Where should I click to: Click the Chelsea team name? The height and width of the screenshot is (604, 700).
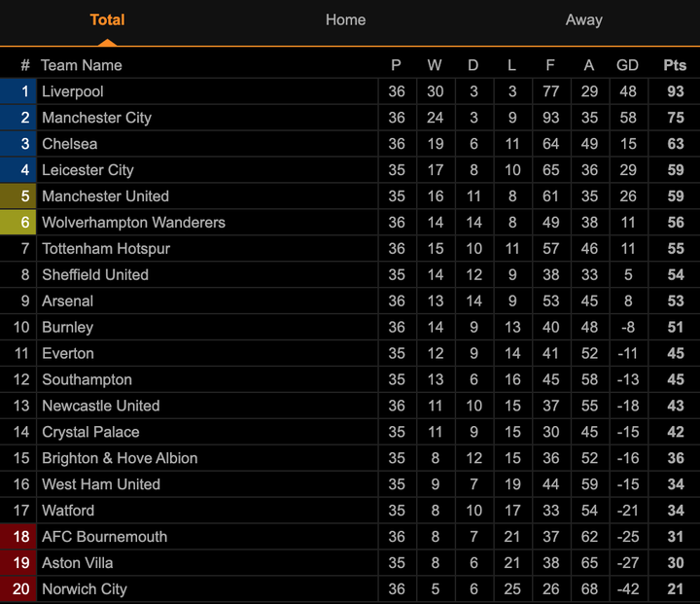(x=69, y=144)
